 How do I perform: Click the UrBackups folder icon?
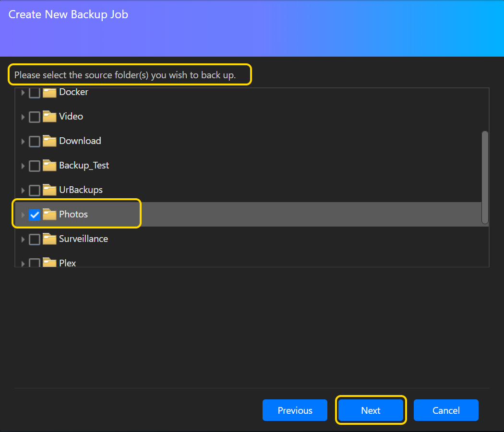click(x=49, y=190)
